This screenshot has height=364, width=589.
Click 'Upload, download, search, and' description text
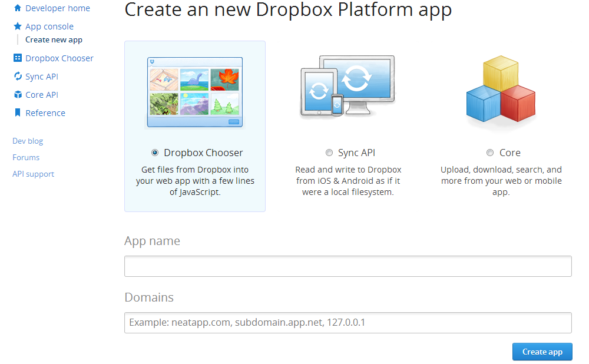[x=501, y=170]
